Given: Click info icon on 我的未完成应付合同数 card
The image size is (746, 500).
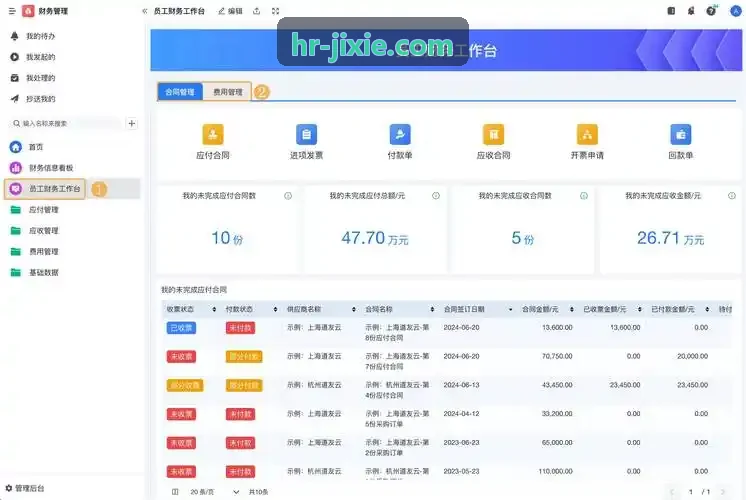Looking at the screenshot, I should pos(288,196).
